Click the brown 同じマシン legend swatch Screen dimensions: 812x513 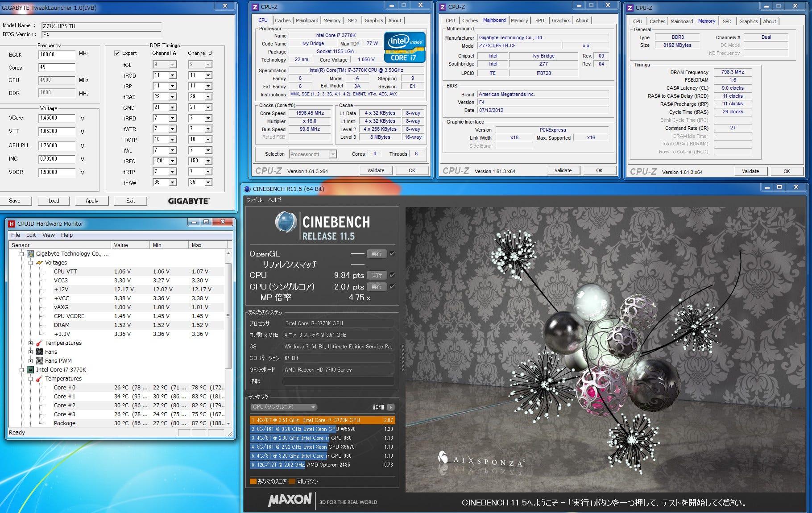click(x=292, y=481)
